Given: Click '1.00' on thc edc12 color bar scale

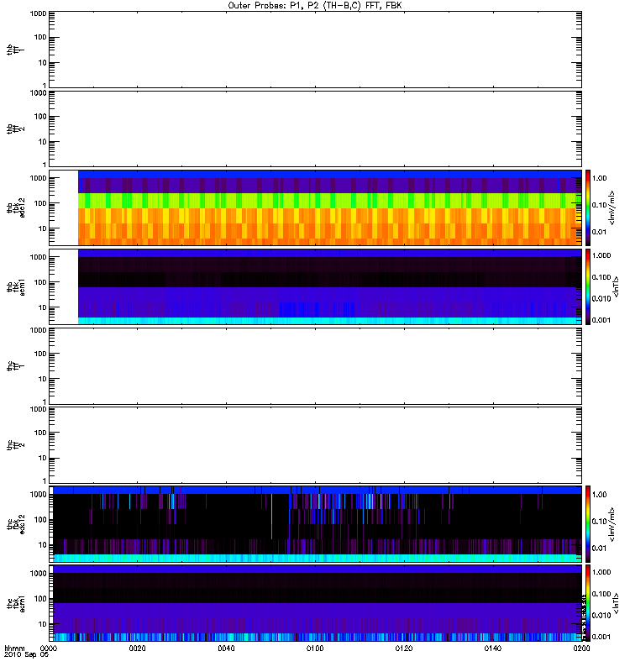Looking at the screenshot, I should pos(600,495).
